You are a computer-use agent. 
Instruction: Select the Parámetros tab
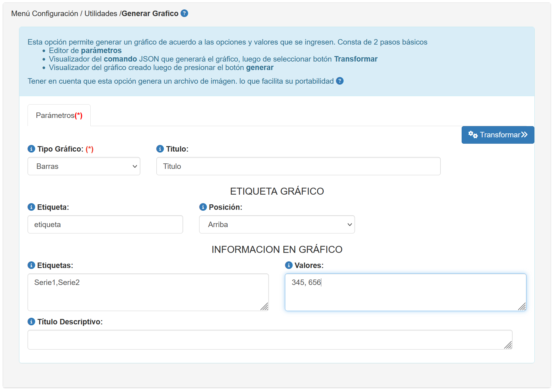pos(59,116)
